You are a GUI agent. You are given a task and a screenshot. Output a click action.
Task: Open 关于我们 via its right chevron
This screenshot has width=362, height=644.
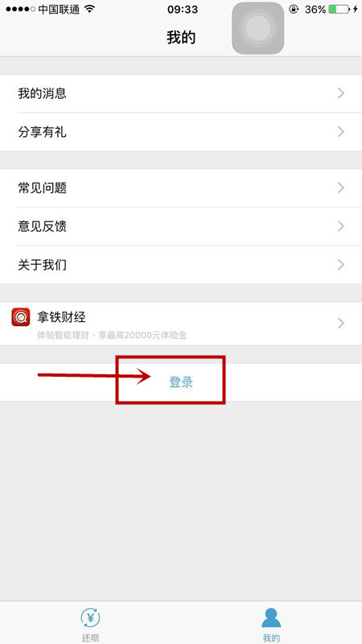(x=340, y=265)
